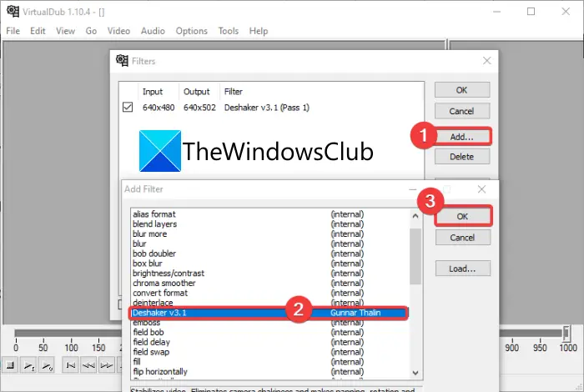Open the Audio menu
Screen dimensions: 584x392
[x=153, y=31]
